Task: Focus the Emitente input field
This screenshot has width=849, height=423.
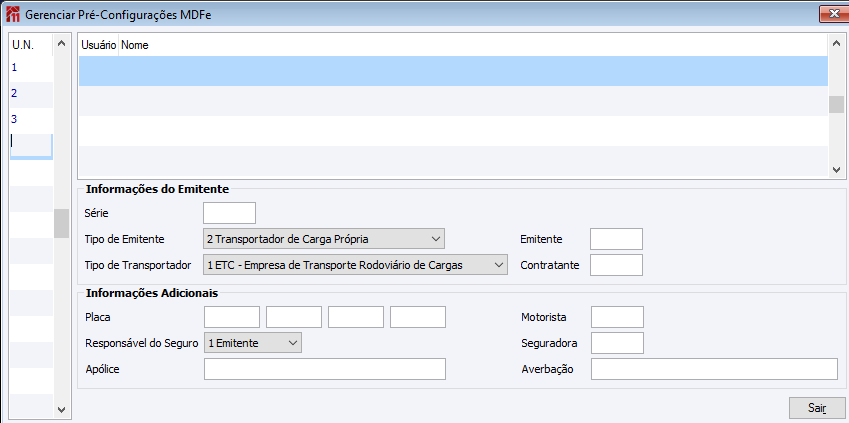Action: coord(616,238)
